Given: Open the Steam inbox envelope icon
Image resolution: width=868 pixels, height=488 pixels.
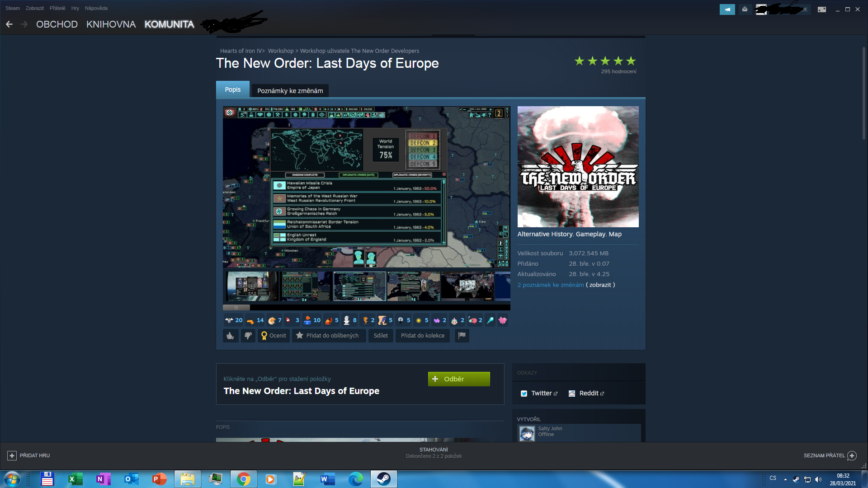Looking at the screenshot, I should 745,9.
